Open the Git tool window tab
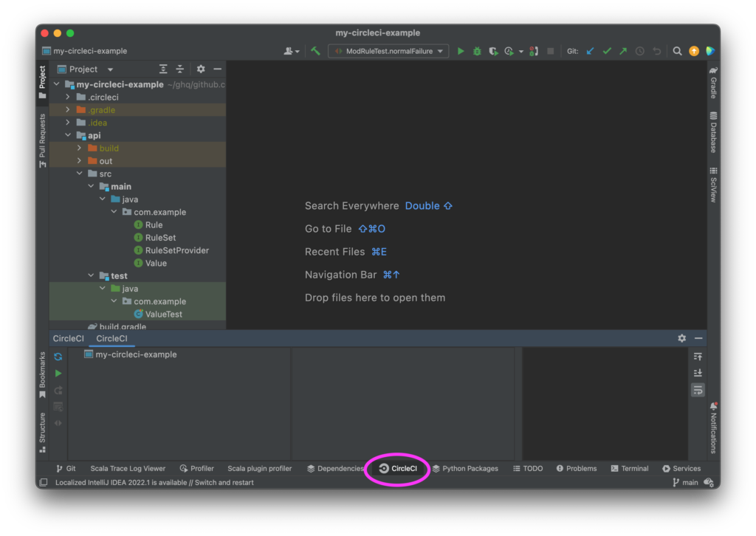 pyautogui.click(x=66, y=469)
